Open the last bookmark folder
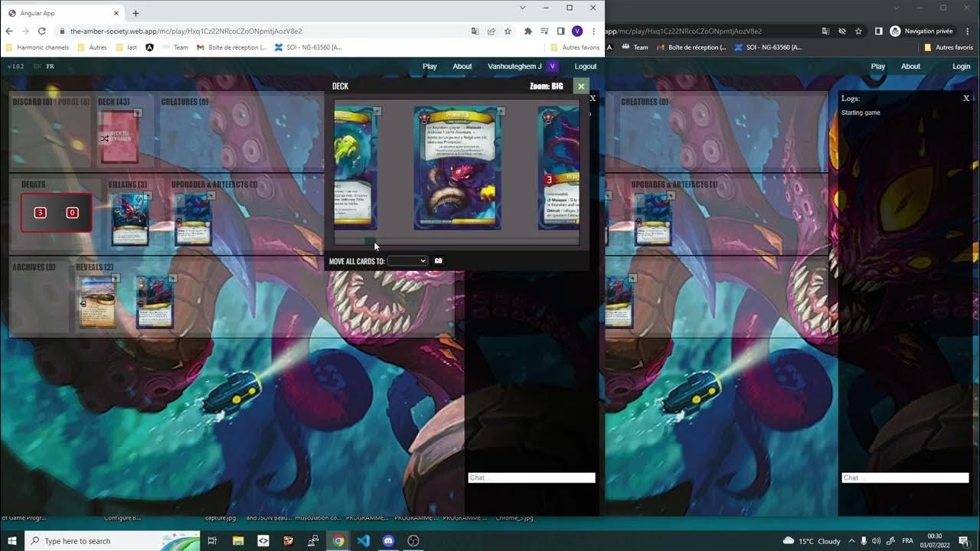Screen dimensions: 980x551 coord(126,47)
